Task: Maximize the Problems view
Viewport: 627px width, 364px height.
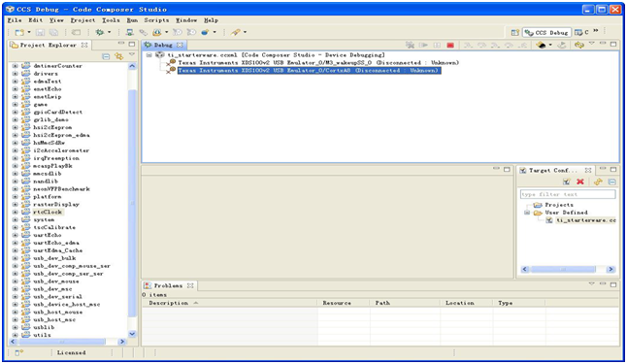Action: [613, 284]
